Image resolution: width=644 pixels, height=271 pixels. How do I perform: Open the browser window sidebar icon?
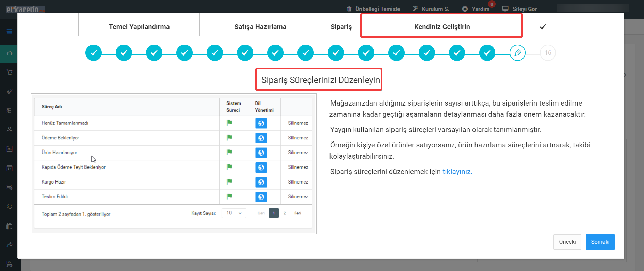coord(10,168)
